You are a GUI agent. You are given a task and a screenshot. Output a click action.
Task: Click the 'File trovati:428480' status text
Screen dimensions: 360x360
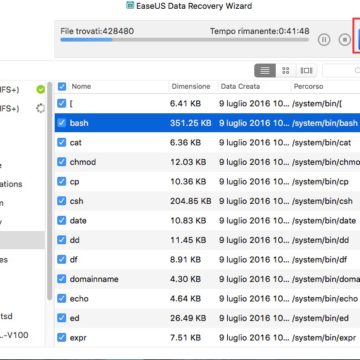tap(97, 31)
